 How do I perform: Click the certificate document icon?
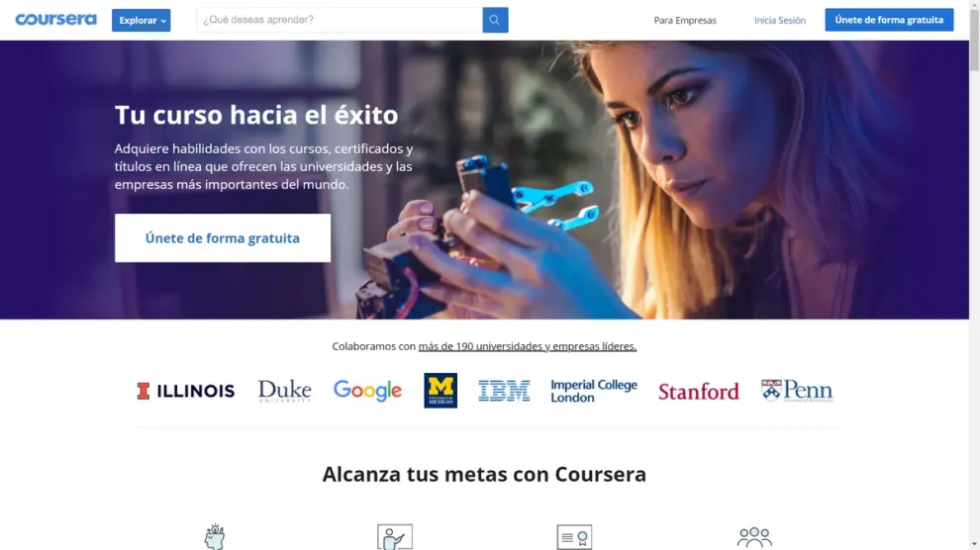click(574, 537)
